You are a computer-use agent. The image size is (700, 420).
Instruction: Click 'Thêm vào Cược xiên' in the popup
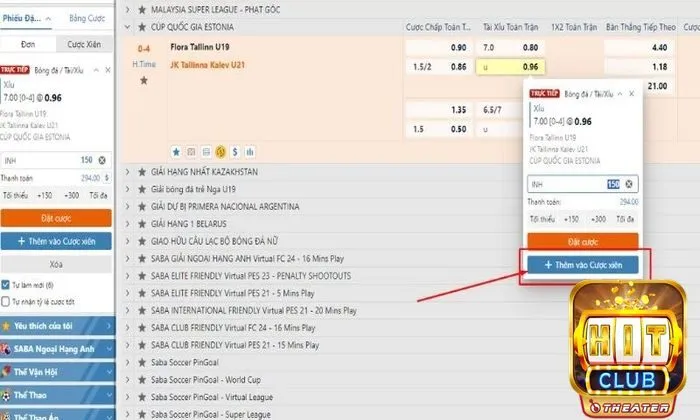click(582, 265)
